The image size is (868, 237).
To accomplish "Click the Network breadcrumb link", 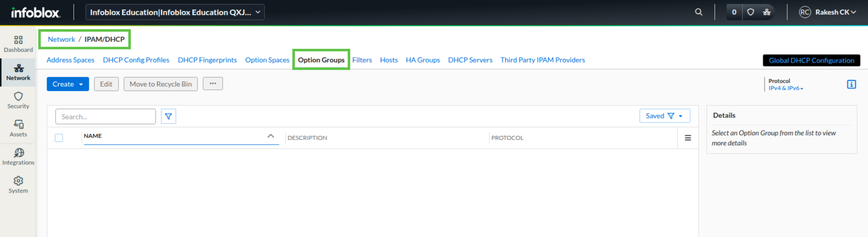I will tap(61, 39).
